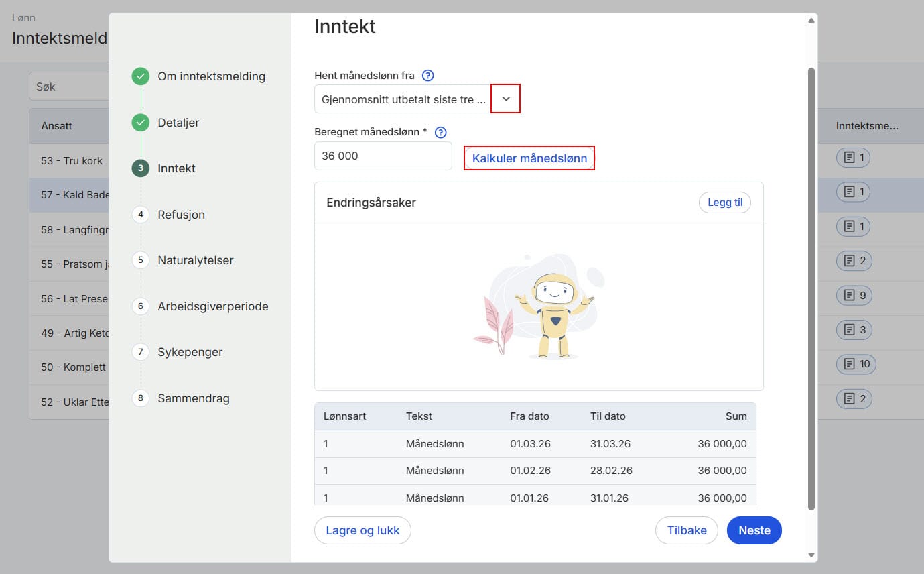Click the scrollbar up arrow
The height and width of the screenshot is (574, 924).
(x=811, y=20)
